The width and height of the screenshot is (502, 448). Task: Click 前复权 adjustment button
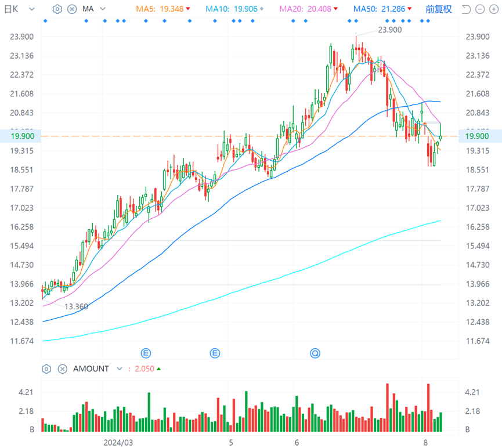[x=439, y=9]
